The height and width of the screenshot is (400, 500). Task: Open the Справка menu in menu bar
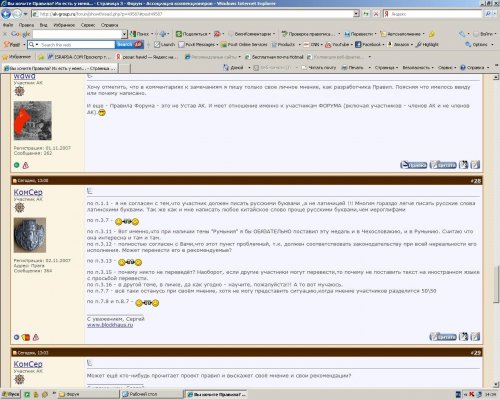(110, 25)
